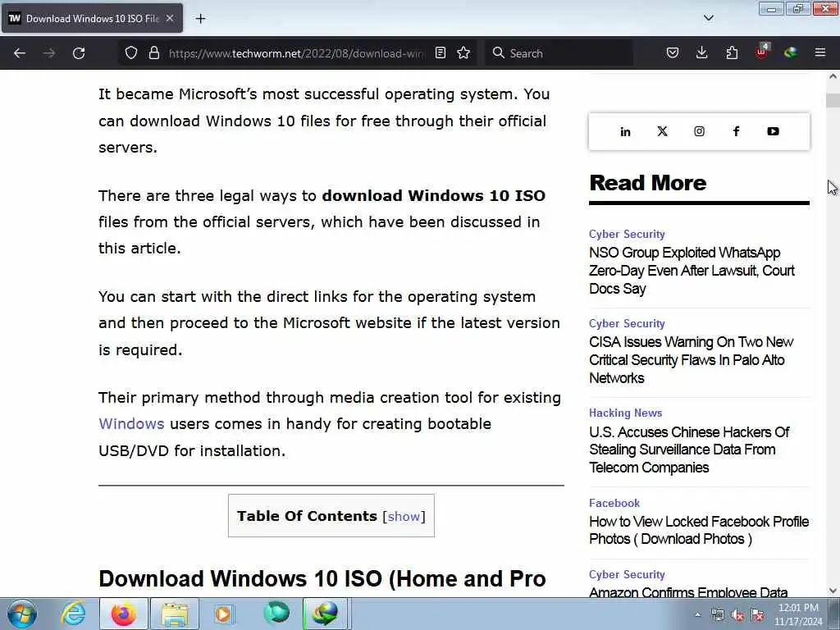Click the vertical scrollbar thumb
This screenshot has height=630, width=840.
point(833,100)
